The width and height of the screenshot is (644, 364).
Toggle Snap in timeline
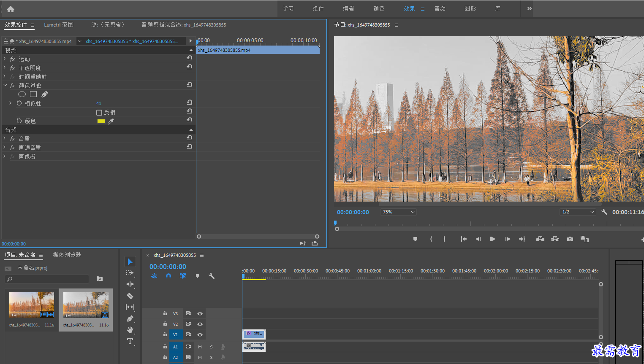pyautogui.click(x=168, y=276)
